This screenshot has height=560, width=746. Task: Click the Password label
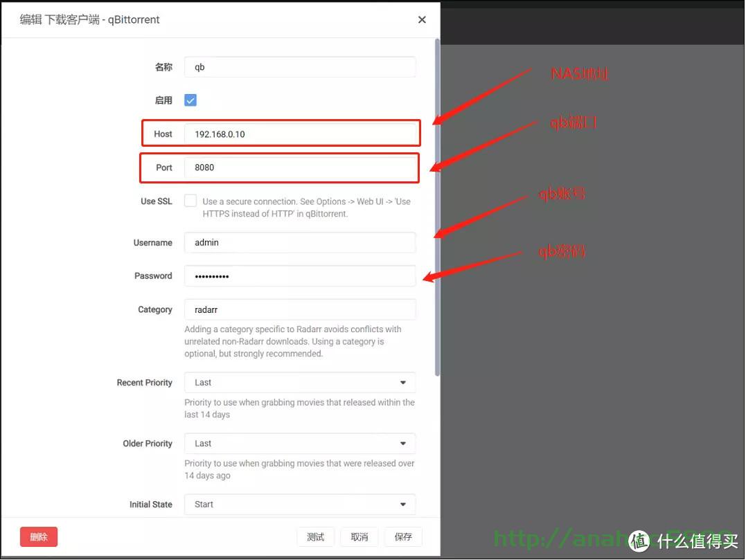(x=153, y=276)
